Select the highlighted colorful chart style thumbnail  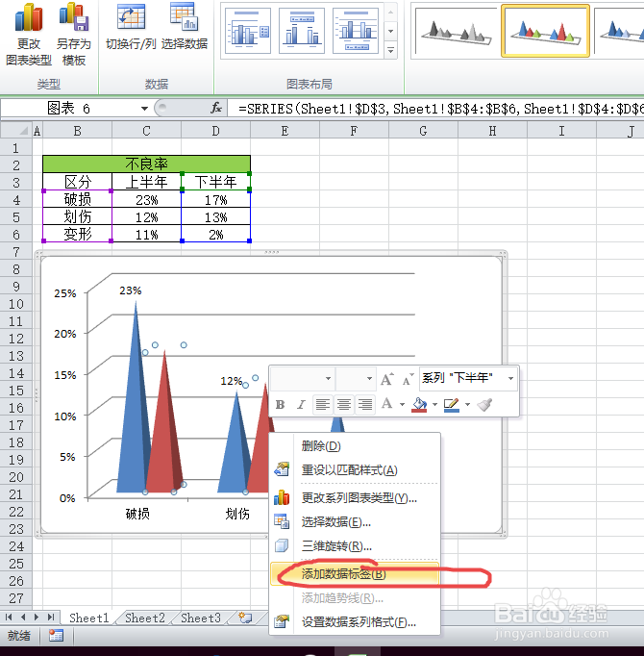545,32
